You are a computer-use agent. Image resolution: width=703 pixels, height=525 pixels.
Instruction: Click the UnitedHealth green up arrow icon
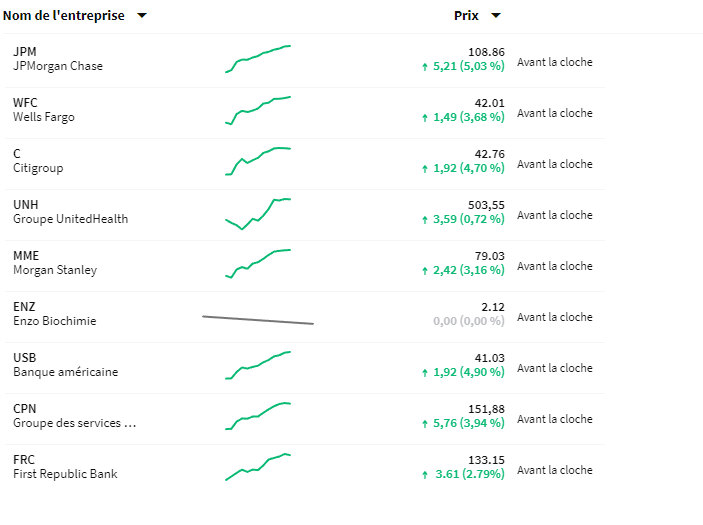(x=425, y=220)
